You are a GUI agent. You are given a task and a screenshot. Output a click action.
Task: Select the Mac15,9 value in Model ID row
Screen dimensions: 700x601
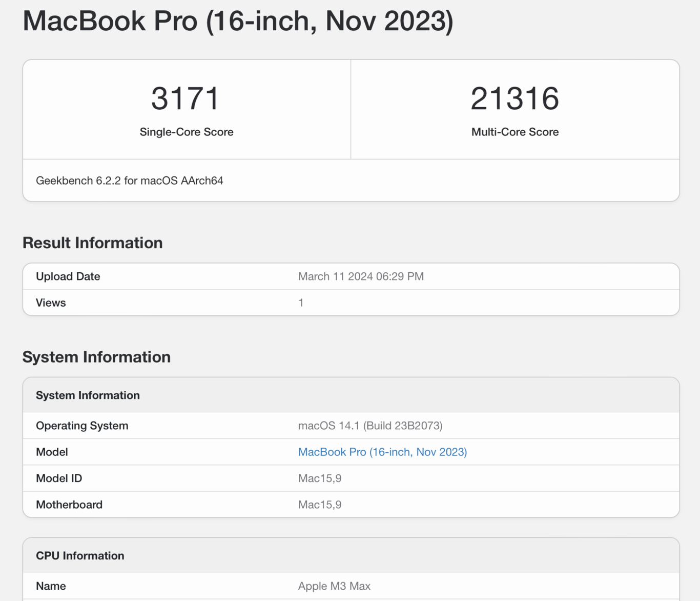click(320, 478)
